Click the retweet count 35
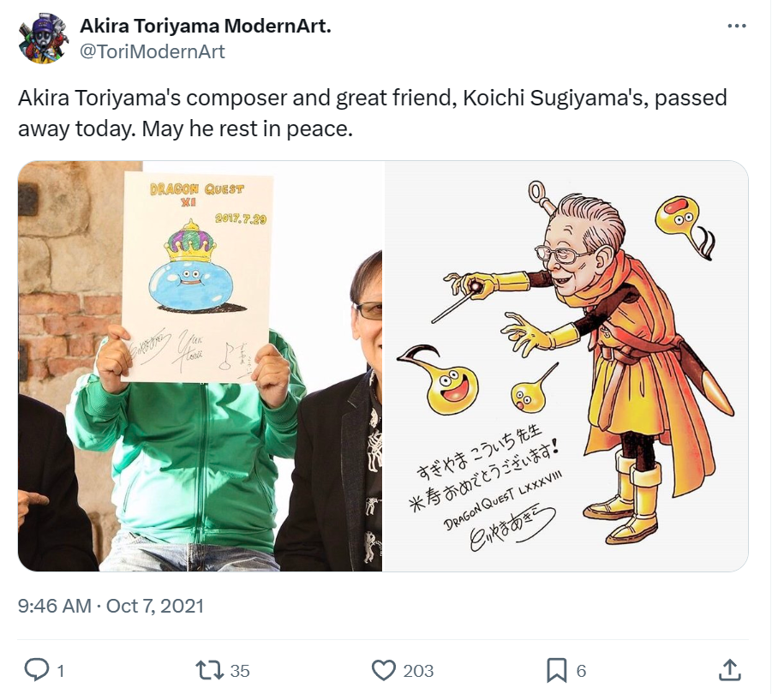 point(240,671)
